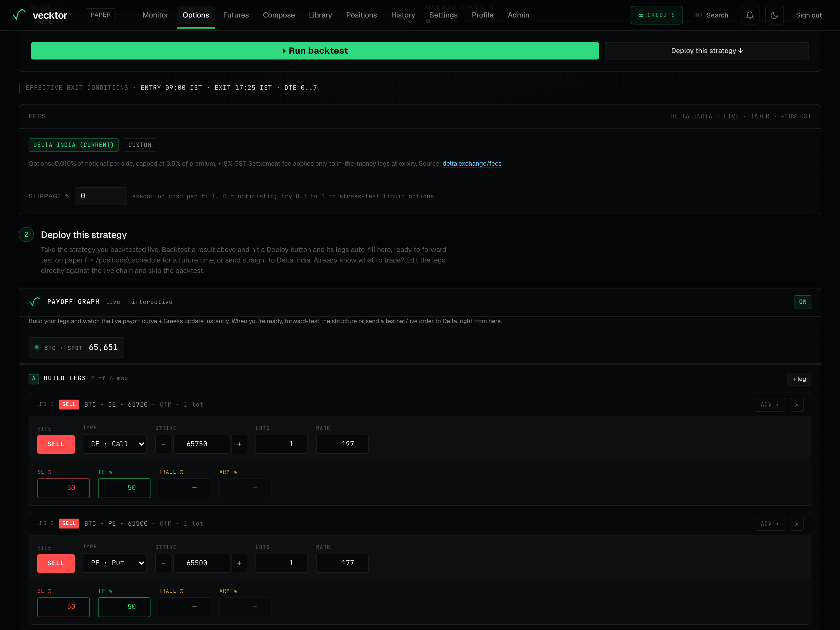Edit Leg 2 Trail % field

pyautogui.click(x=185, y=607)
